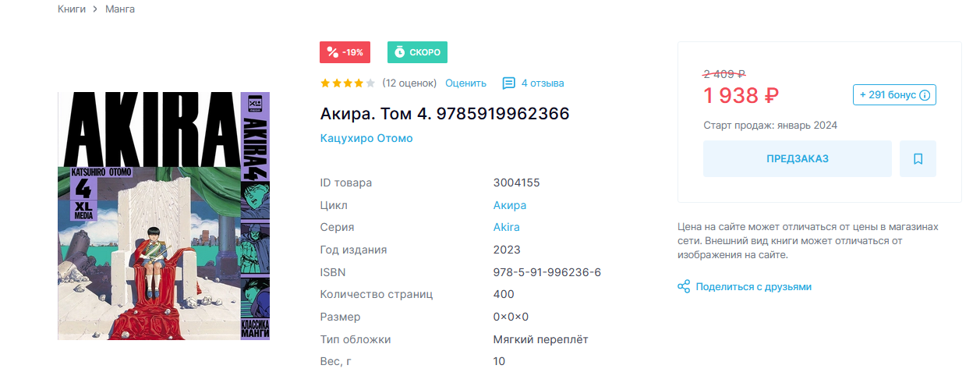
Task: Click the share icon beside Поделиться с друзьями
Action: (684, 287)
